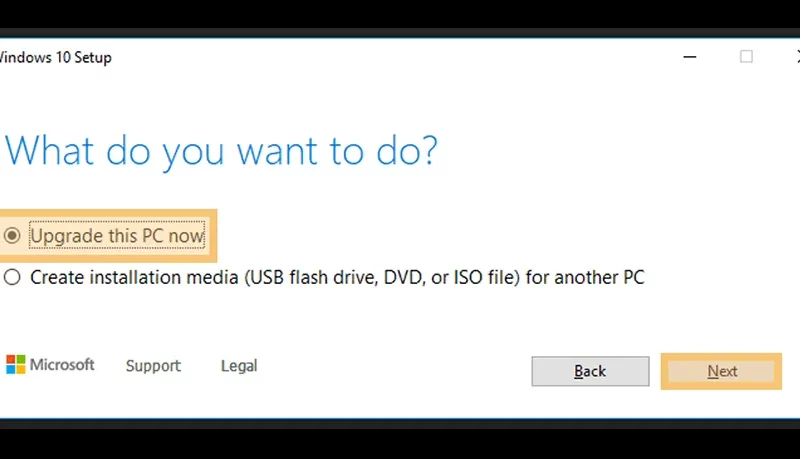This screenshot has width=800, height=459.
Task: Open the Legal link
Action: tap(239, 366)
